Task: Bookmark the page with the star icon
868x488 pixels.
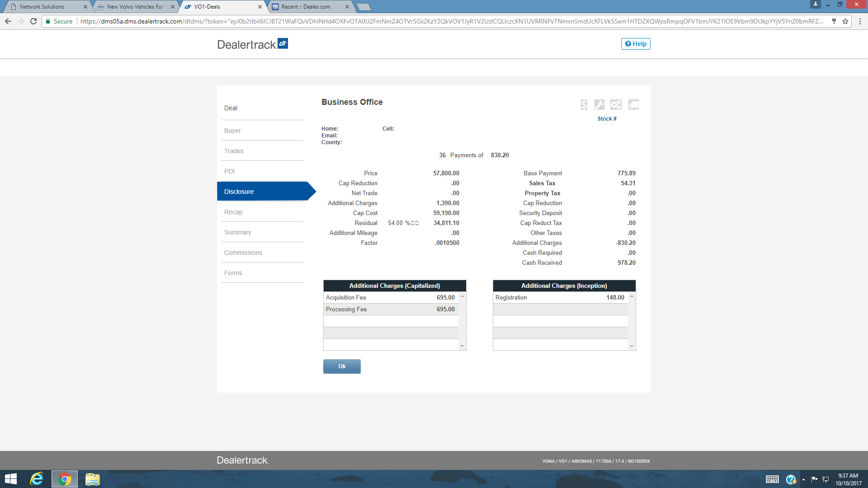Action: 845,21
